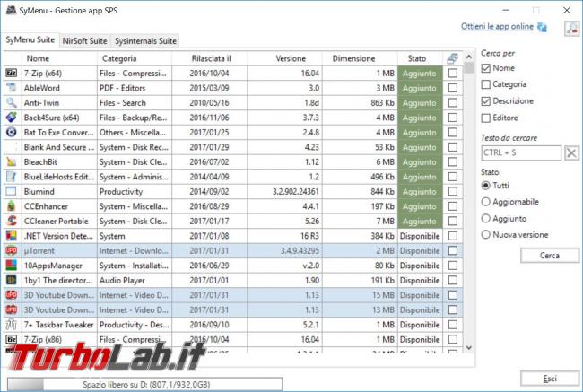Screen dimensions: 583x392
Task: Tick the checkbox for µTorrent row
Action: (452, 250)
